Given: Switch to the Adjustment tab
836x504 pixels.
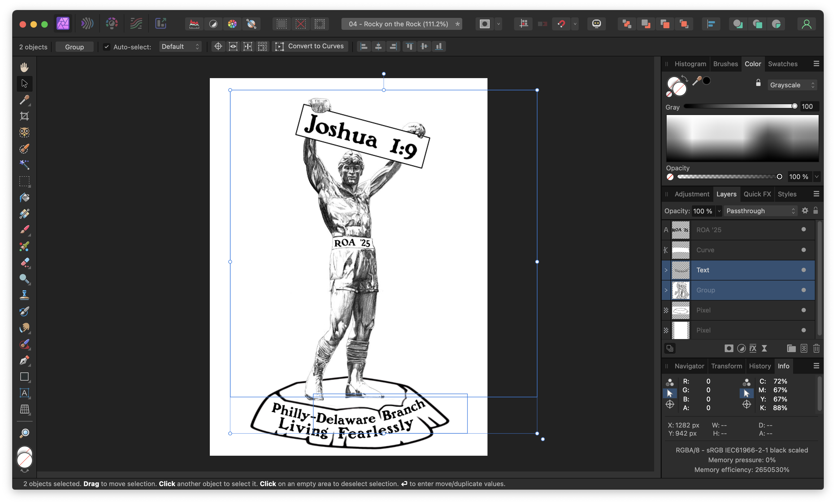Looking at the screenshot, I should click(692, 194).
